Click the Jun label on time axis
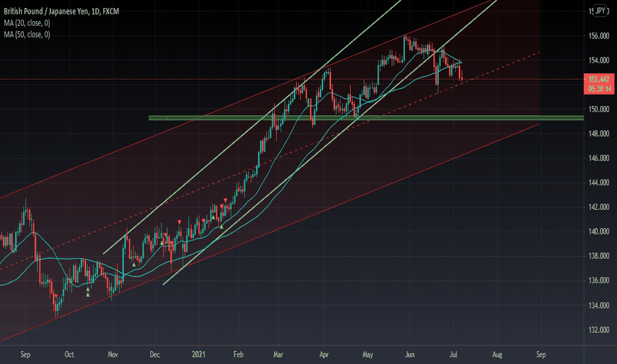 410,355
